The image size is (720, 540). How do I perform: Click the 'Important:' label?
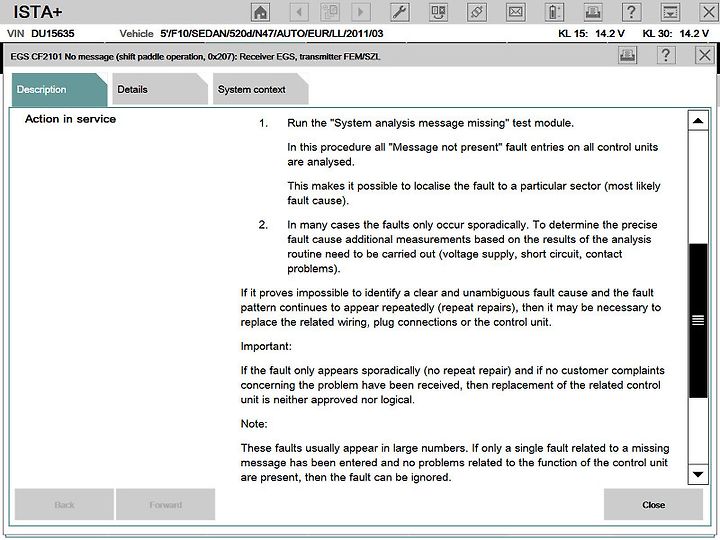click(x=266, y=346)
